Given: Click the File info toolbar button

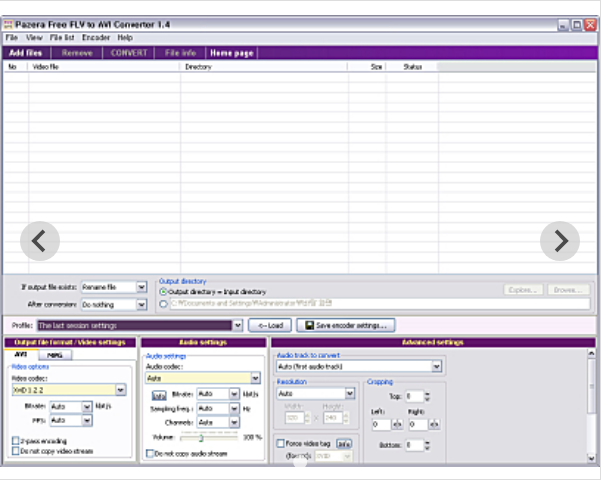Looking at the screenshot, I should point(181,53).
